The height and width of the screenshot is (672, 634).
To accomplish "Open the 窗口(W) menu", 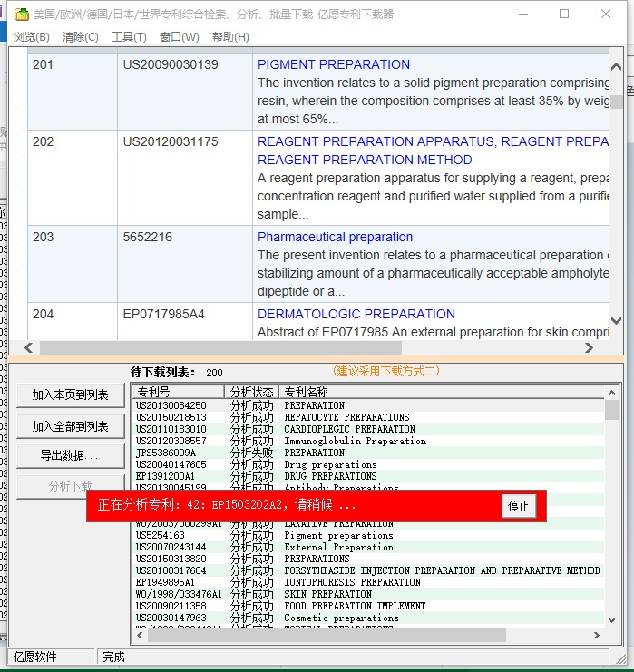I will pyautogui.click(x=180, y=37).
